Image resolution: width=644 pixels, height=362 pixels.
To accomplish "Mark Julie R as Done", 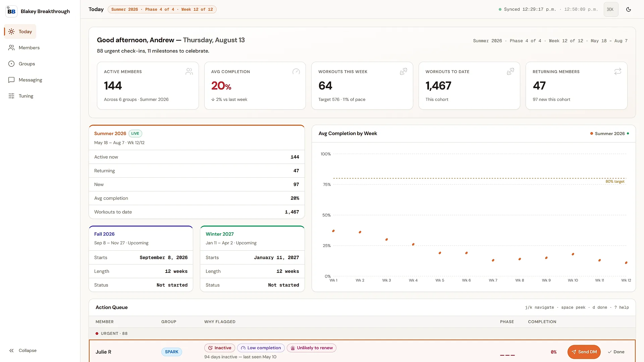I will [616, 352].
